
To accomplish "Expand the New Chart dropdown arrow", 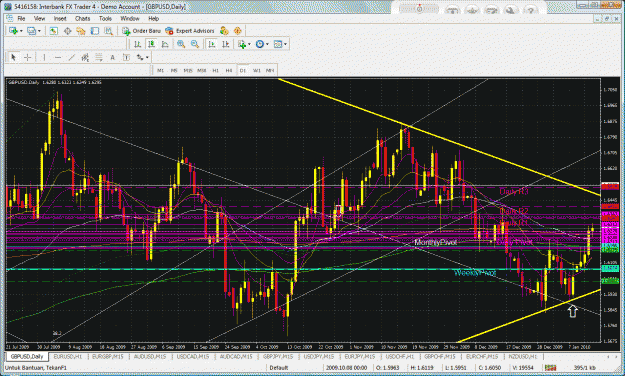I will (21, 31).
